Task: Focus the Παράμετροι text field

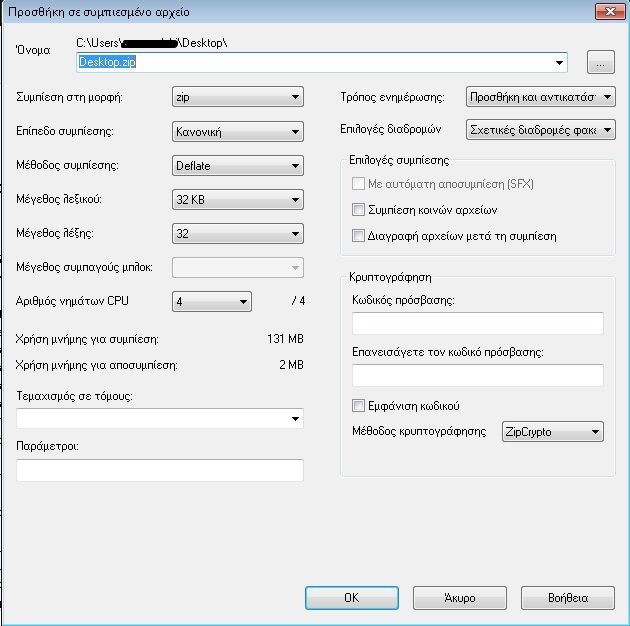Action: point(160,470)
